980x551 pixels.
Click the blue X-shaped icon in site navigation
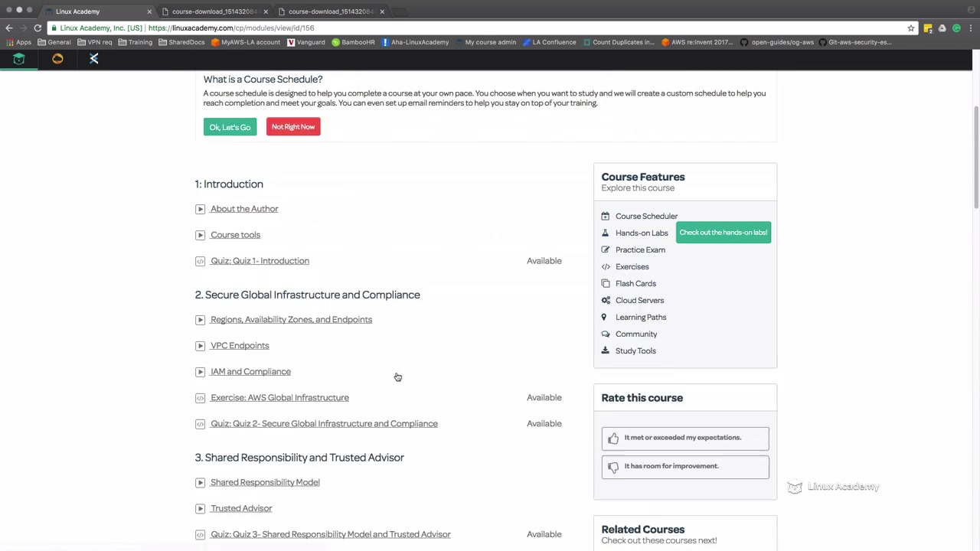[x=94, y=59]
